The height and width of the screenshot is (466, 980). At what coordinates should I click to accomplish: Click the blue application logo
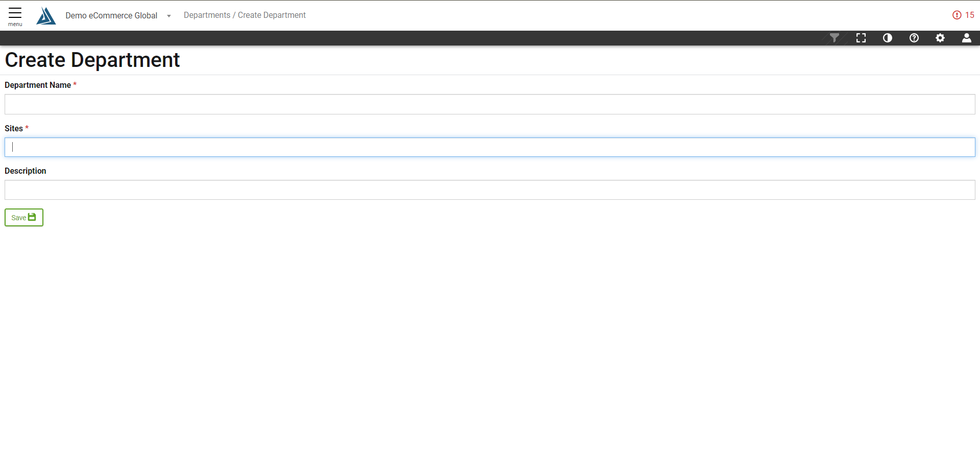click(46, 16)
